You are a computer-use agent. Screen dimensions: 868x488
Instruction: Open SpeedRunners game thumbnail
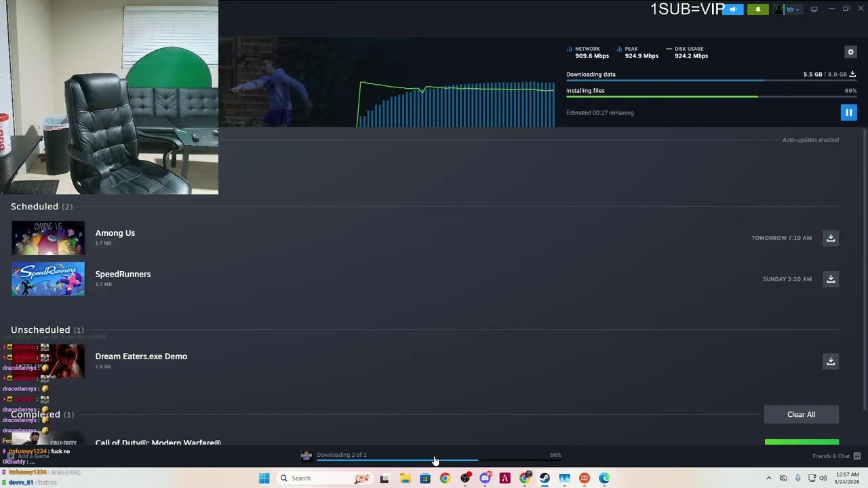click(x=48, y=279)
